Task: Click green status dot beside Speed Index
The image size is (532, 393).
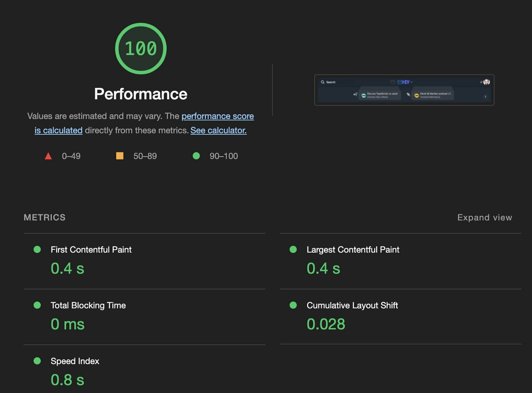Action: point(37,361)
